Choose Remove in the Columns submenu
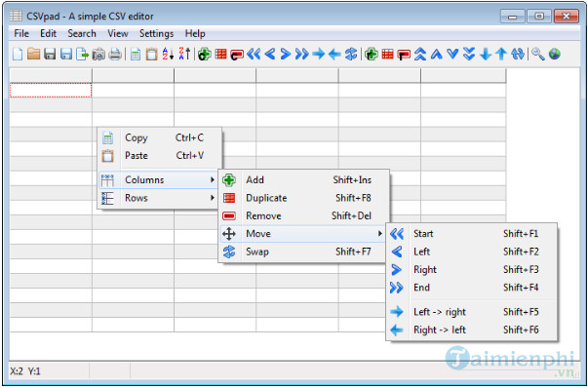Viewport: 588px width, 388px height. click(303, 215)
